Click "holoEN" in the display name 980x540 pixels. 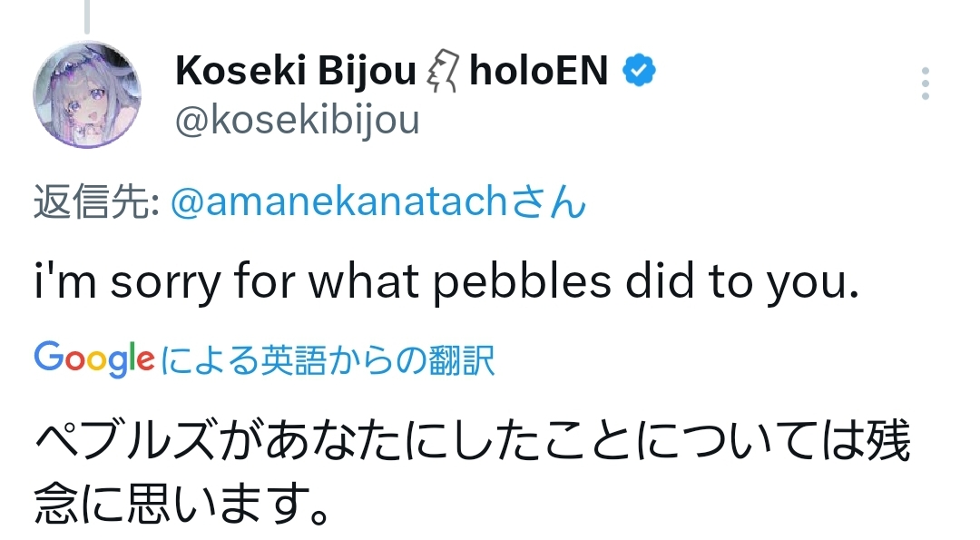(x=539, y=71)
